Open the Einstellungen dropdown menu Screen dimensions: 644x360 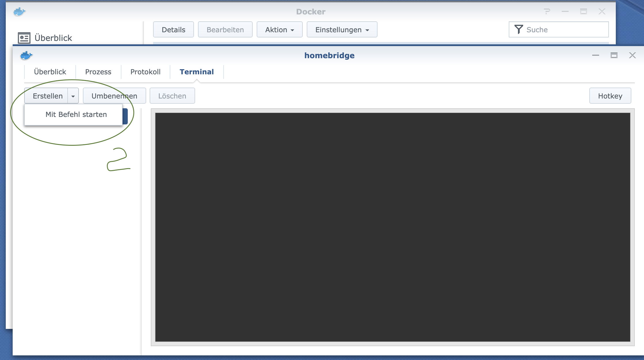point(342,30)
